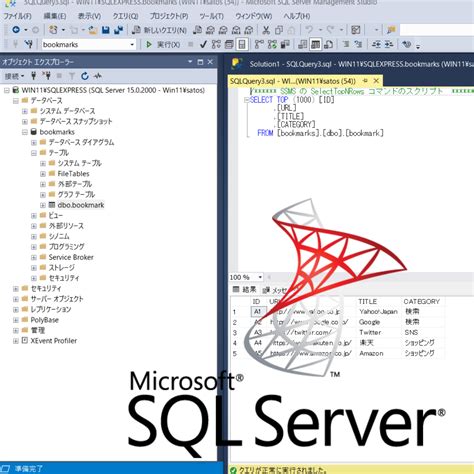Expand the Service Broker folder
This screenshot has width=474, height=474.
coord(34,257)
